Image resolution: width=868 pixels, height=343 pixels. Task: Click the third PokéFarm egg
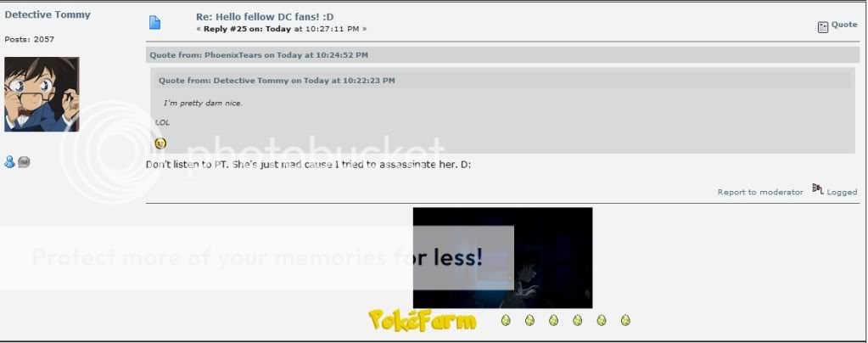[553, 320]
